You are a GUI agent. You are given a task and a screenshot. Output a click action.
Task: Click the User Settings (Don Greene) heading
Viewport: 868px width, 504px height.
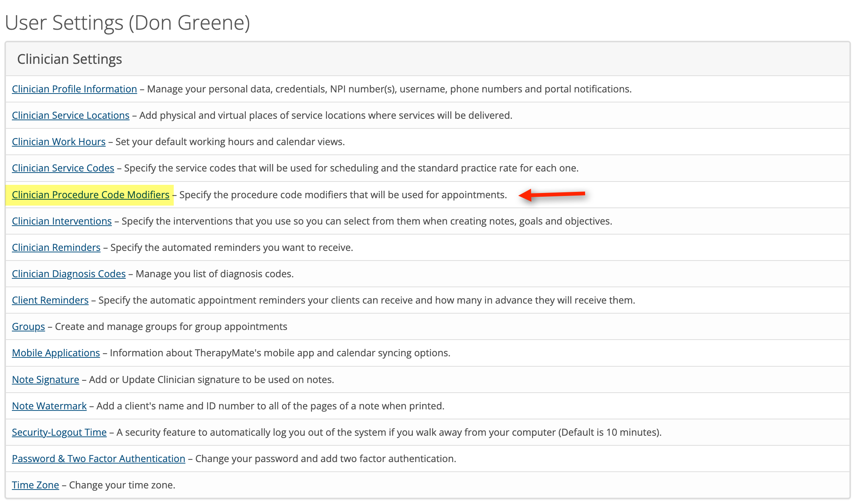click(x=127, y=23)
